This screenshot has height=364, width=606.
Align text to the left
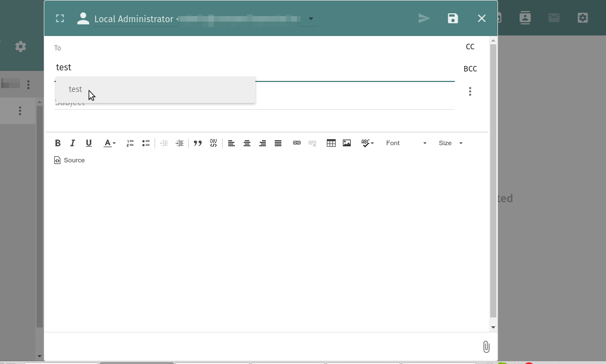click(232, 143)
